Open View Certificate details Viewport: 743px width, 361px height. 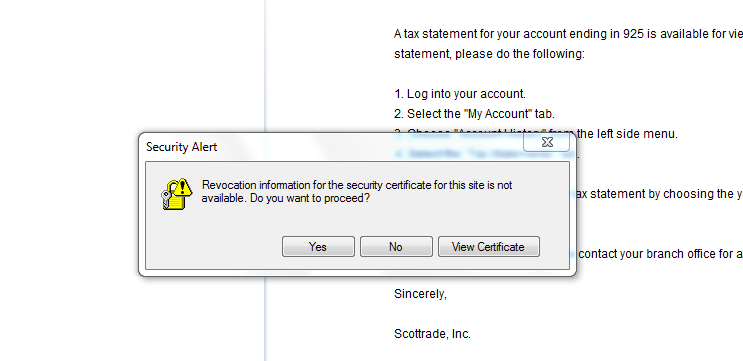tap(489, 247)
